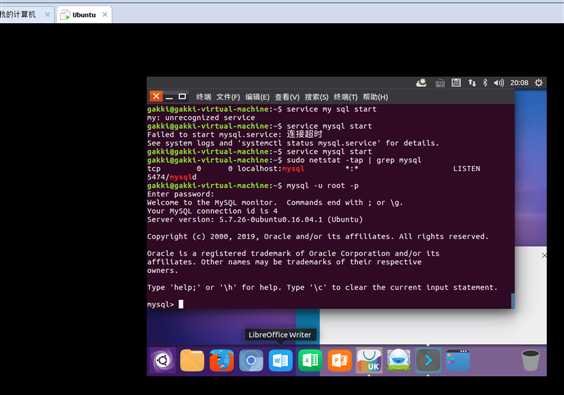Click the 'Your MySQL connection id is 4' line
This screenshot has width=564, height=395.
tap(212, 211)
